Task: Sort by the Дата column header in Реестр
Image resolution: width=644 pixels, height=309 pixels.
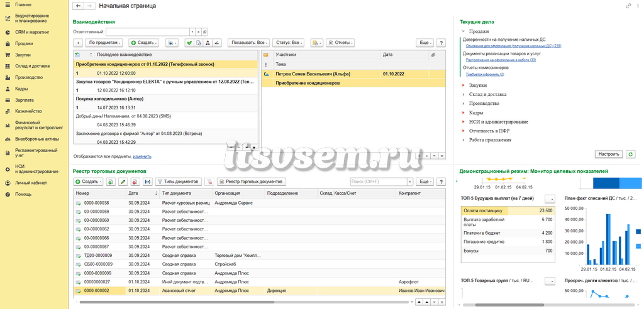Action: point(143,193)
